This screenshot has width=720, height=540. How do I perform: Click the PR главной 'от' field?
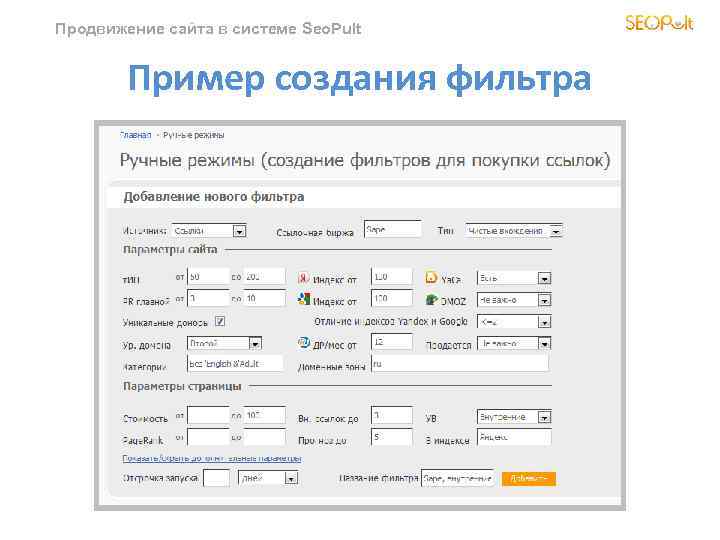tap(208, 298)
